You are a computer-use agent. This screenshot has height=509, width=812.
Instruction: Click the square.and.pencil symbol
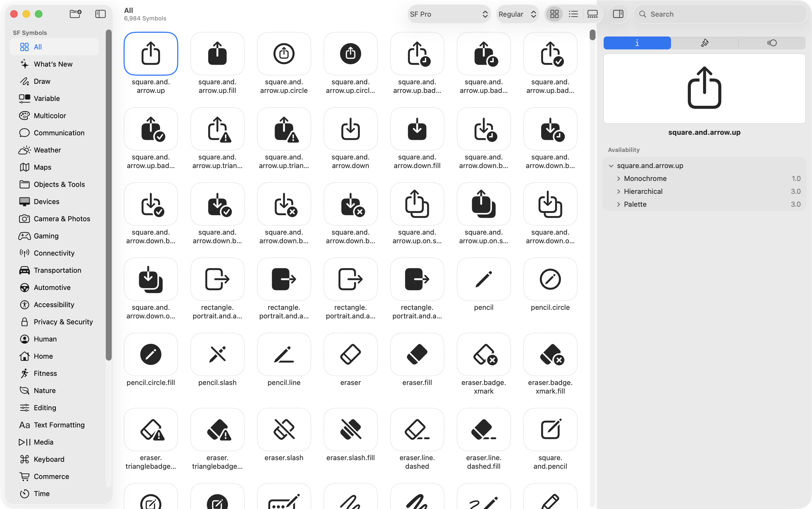click(x=550, y=430)
